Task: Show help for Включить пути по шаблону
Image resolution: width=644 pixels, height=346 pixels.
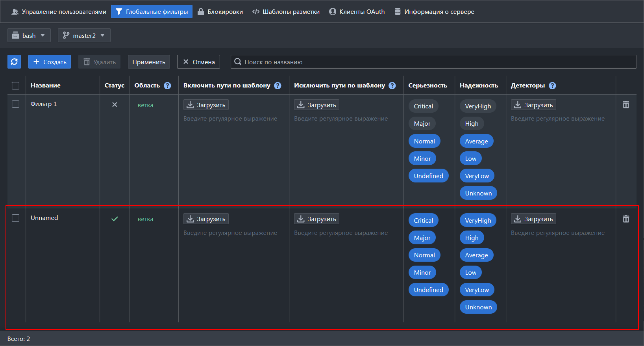Action: pyautogui.click(x=278, y=86)
